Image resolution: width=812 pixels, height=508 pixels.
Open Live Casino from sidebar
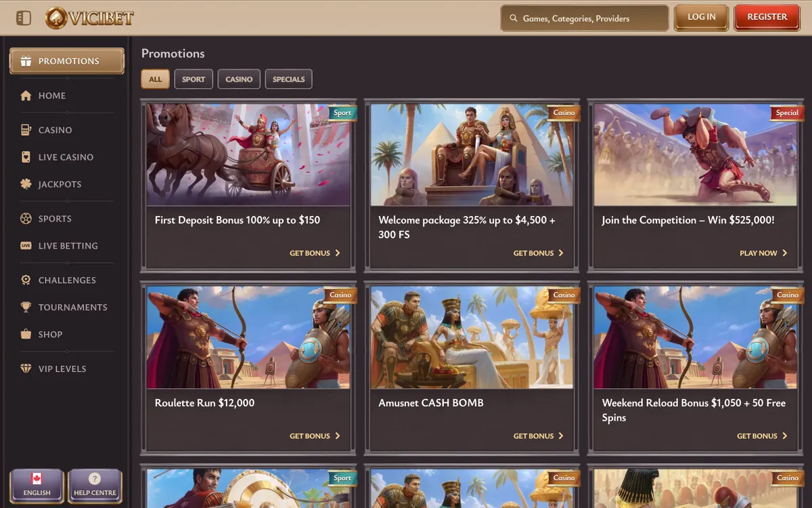click(67, 156)
